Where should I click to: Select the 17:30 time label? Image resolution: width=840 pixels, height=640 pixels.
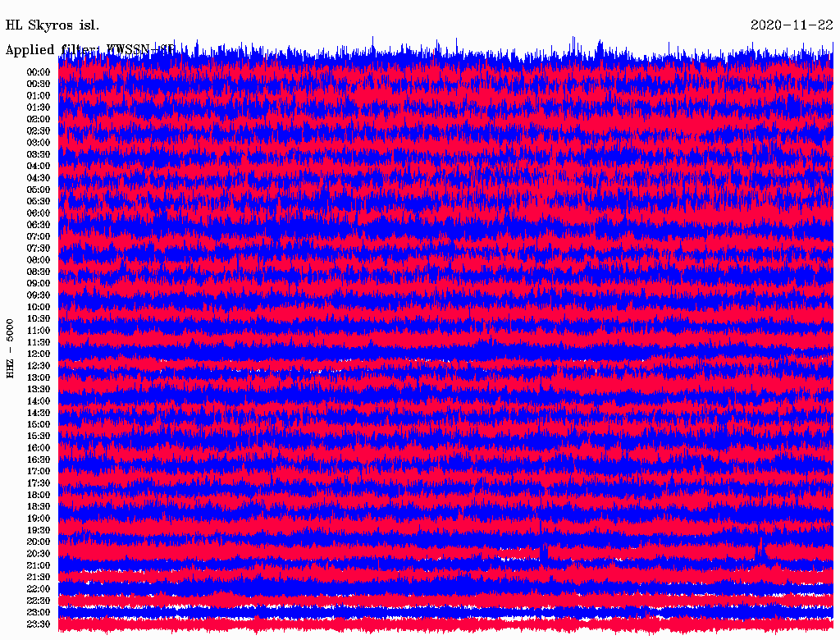click(39, 483)
